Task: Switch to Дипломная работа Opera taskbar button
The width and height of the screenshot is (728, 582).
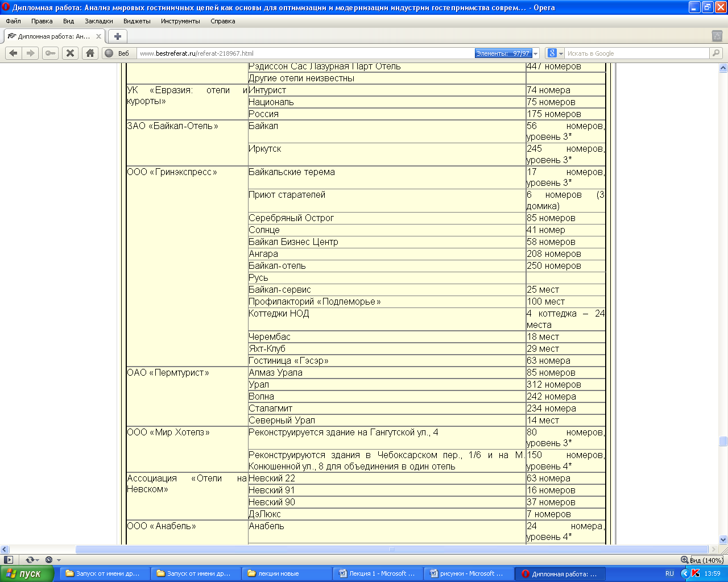Action: click(560, 573)
